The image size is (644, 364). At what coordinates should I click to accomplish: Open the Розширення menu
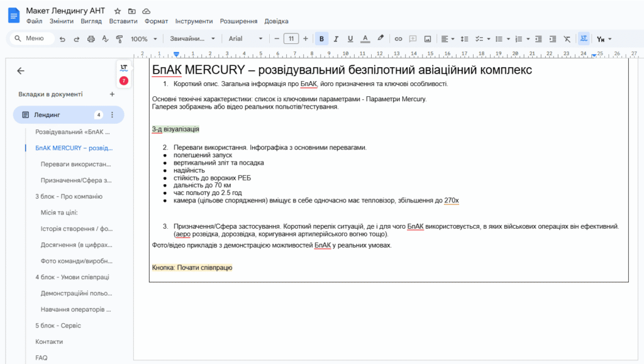[238, 21]
